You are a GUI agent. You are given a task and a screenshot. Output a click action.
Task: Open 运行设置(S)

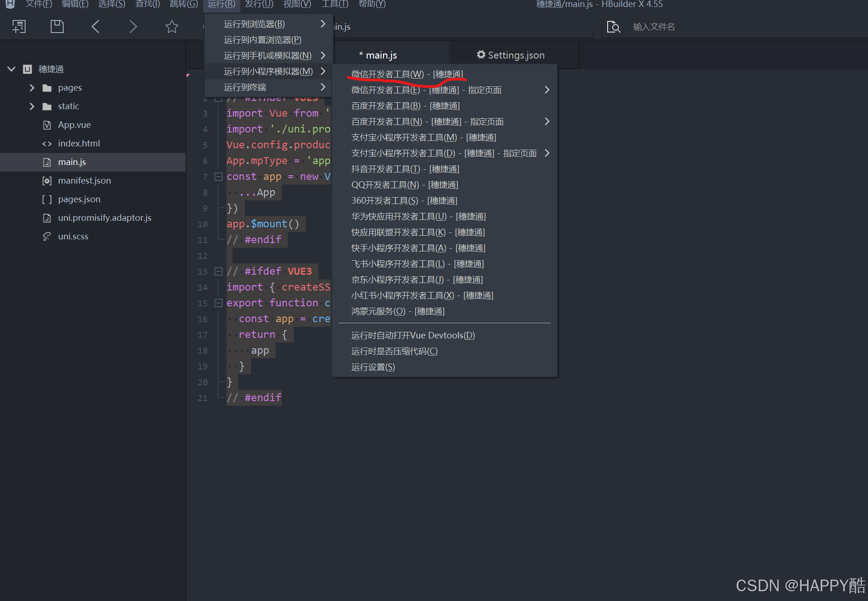[373, 367]
